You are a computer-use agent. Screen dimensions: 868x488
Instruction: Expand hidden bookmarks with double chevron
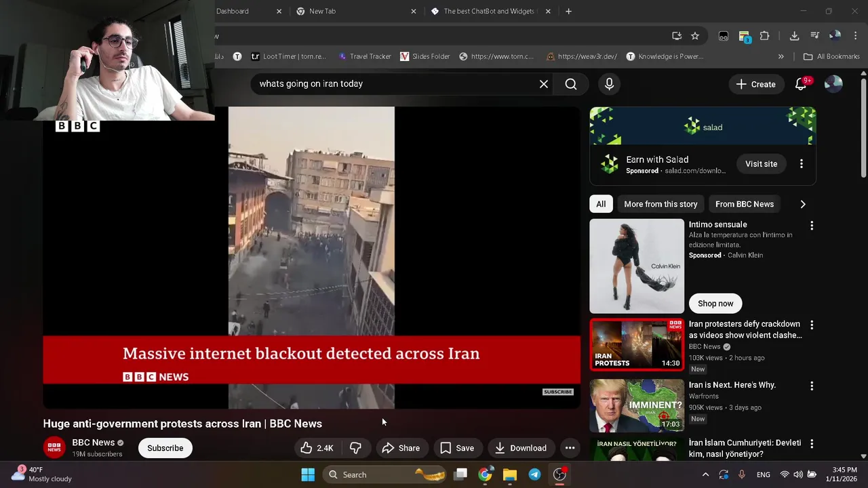coord(781,56)
